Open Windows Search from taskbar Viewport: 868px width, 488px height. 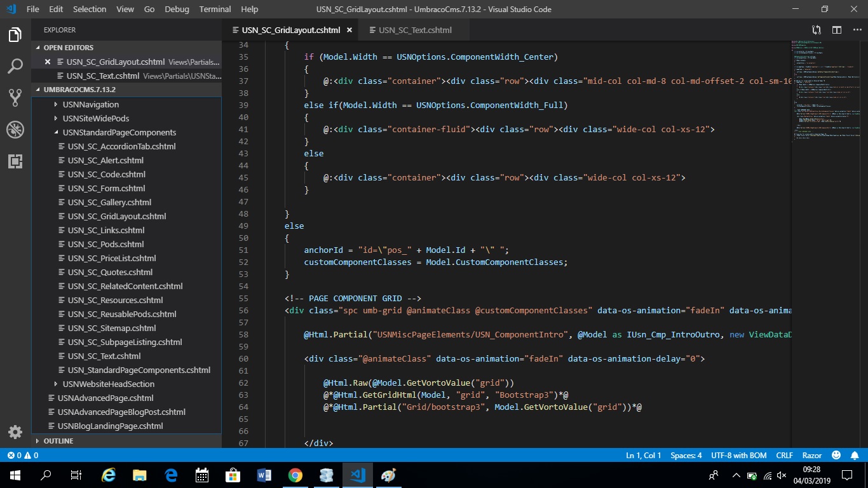(x=46, y=475)
